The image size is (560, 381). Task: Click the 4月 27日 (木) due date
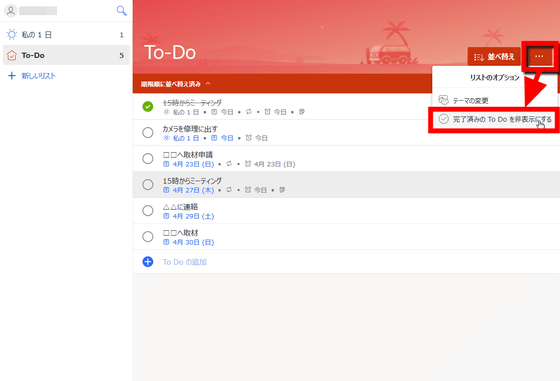(193, 190)
